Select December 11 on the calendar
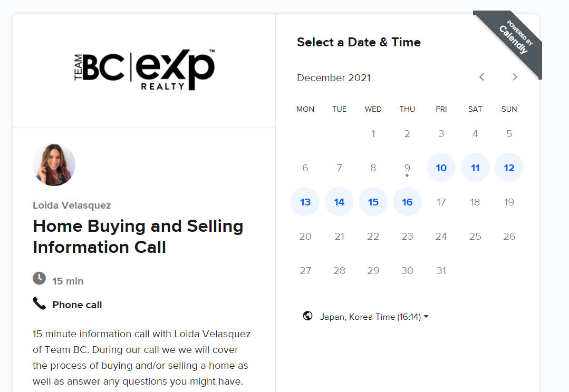This screenshot has width=569, height=392. pyautogui.click(x=475, y=168)
